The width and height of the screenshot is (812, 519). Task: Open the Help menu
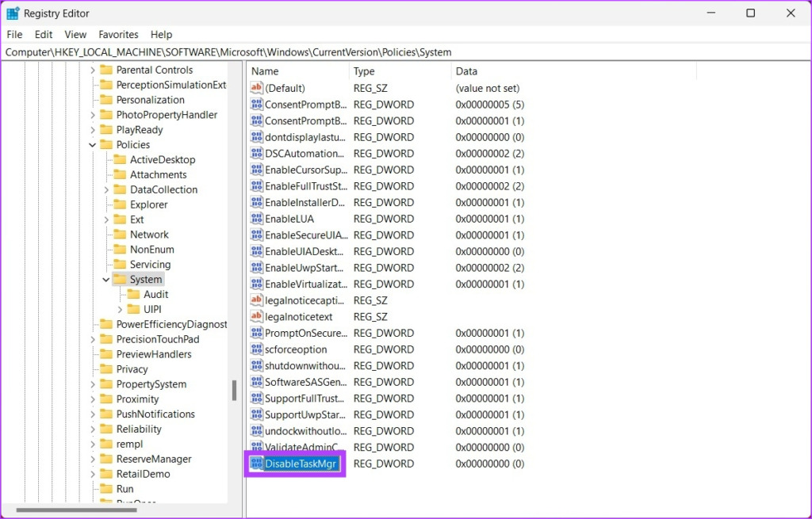(x=162, y=35)
